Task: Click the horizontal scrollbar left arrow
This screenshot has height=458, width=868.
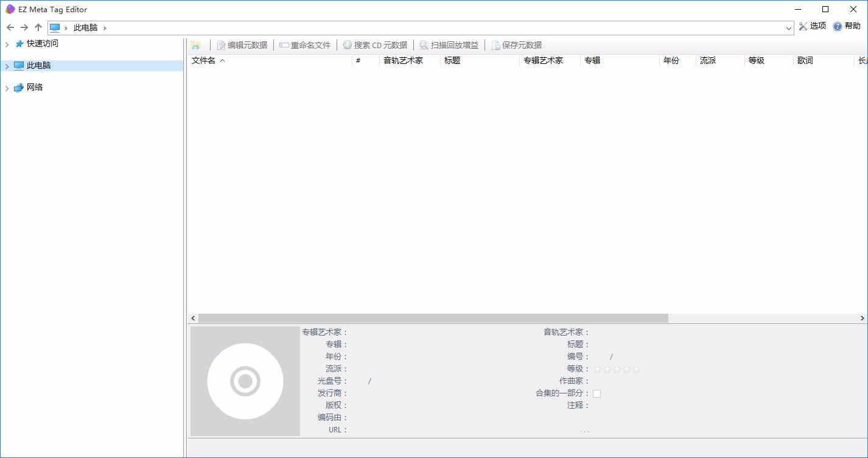Action: point(193,319)
